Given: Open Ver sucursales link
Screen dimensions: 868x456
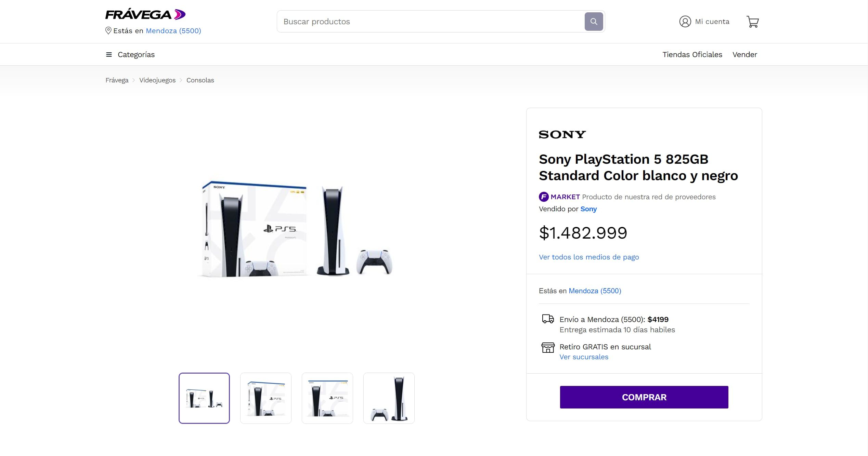Looking at the screenshot, I should [584, 357].
